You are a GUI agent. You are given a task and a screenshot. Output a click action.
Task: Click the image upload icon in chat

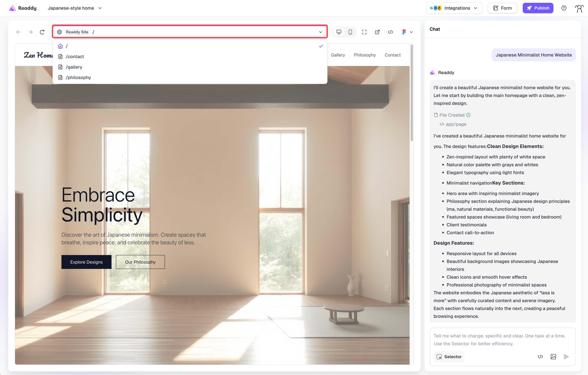[553, 357]
